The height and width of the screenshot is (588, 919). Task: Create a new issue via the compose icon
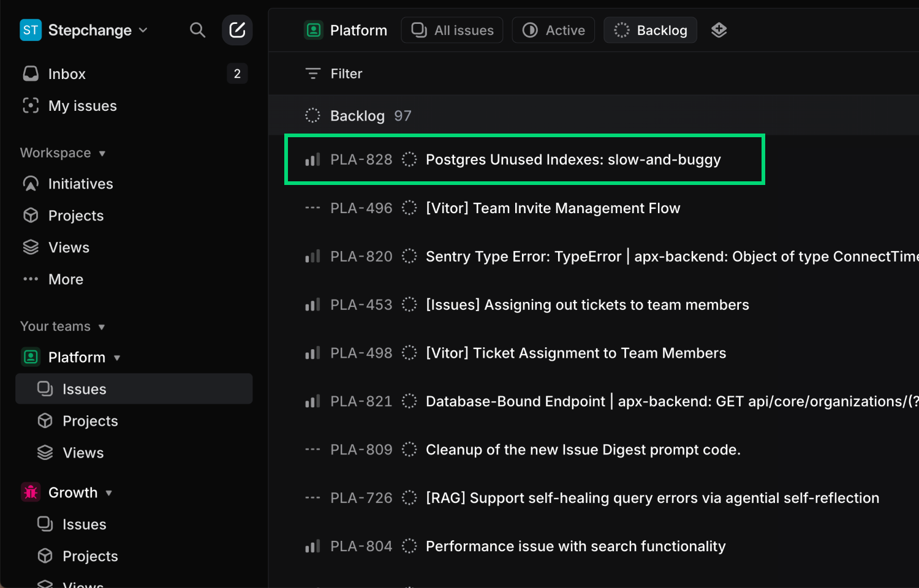click(237, 29)
